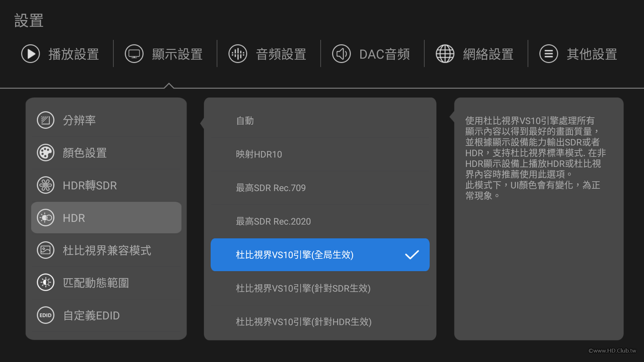644x362 pixels.
Task: Click the 播放設置 play icon
Action: (31, 54)
